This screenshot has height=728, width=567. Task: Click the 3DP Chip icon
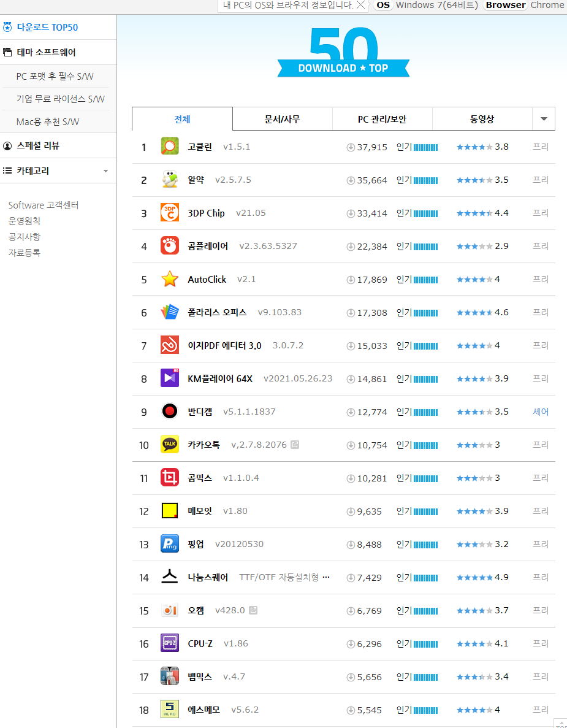tap(170, 213)
